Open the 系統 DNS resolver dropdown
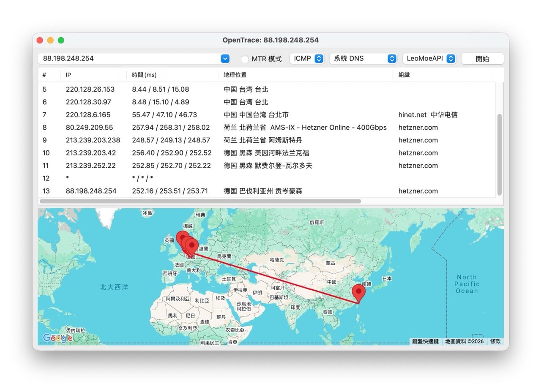Screen dimensions: 541x392 363,58
